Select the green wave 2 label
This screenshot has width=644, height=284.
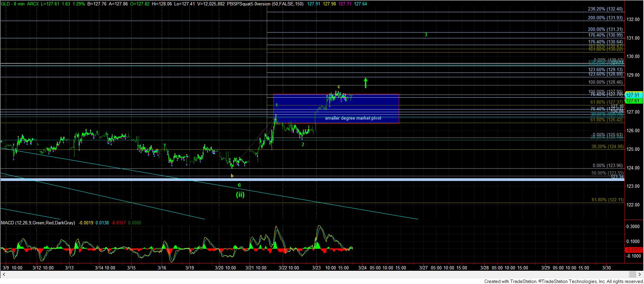(303, 144)
